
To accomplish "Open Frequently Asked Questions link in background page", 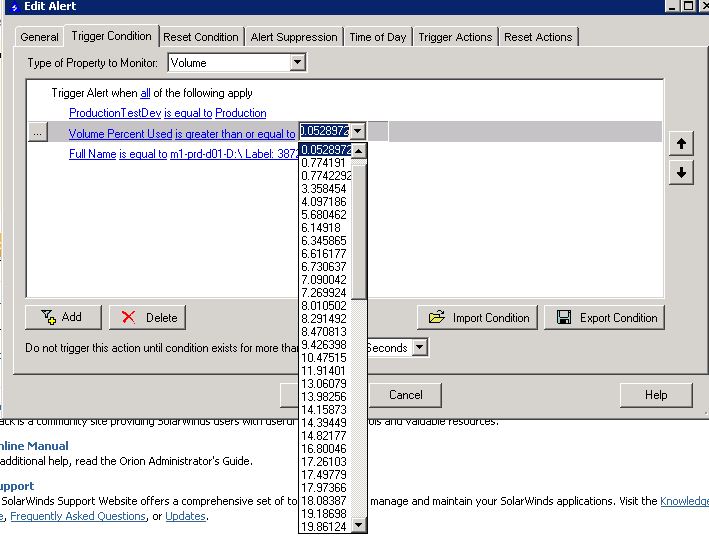I will click(x=78, y=516).
